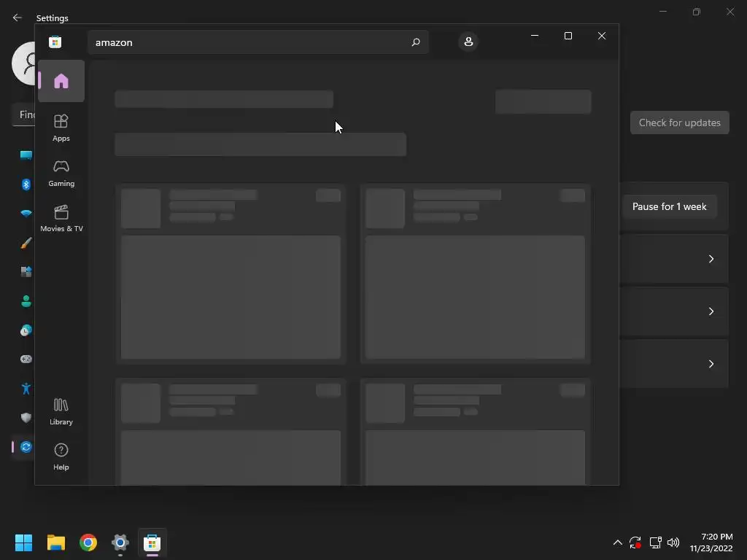Open the Windows Start menu
The height and width of the screenshot is (560, 747).
(23, 542)
